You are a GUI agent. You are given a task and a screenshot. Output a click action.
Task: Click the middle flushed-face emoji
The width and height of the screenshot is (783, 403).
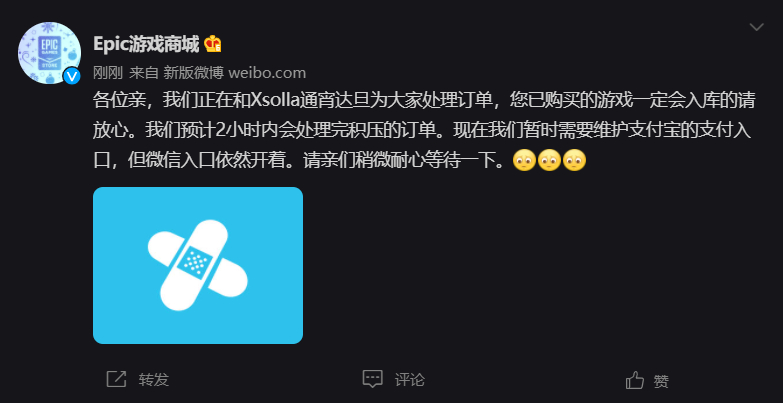point(549,161)
